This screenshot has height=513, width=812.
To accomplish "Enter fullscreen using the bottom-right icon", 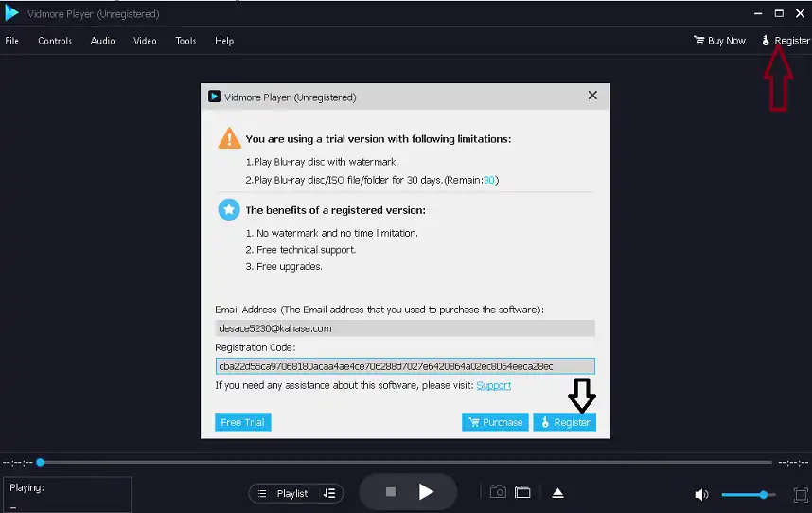I will point(800,494).
